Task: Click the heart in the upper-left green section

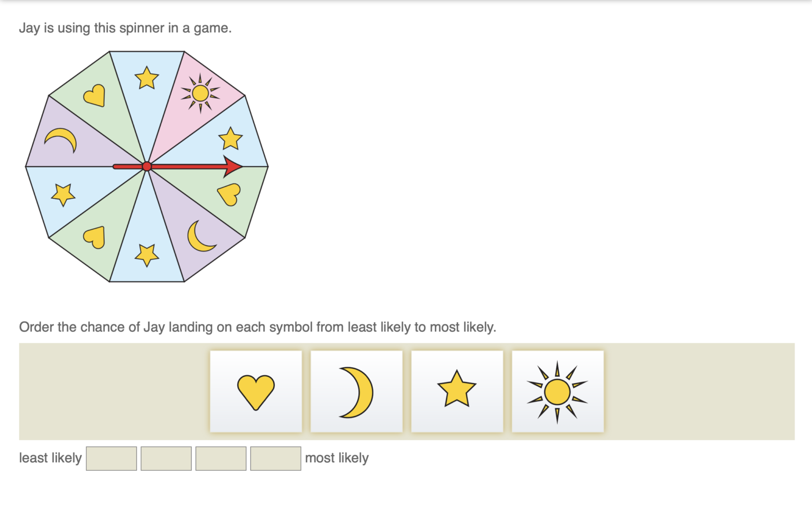Action: pos(95,96)
